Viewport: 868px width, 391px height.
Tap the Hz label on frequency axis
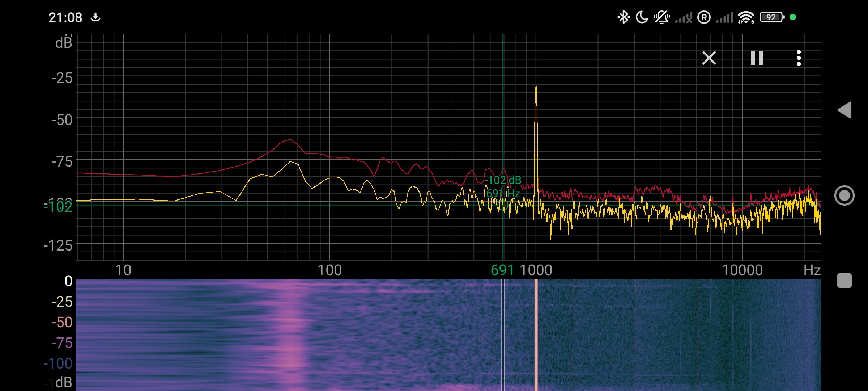pos(812,270)
